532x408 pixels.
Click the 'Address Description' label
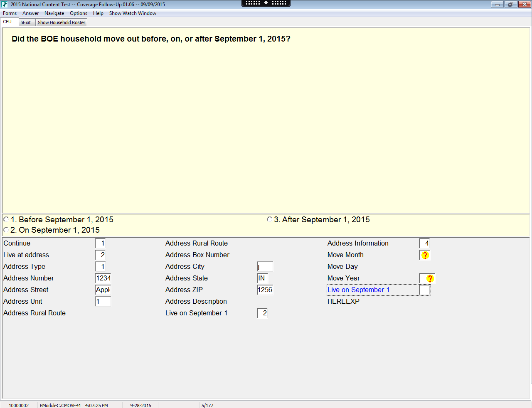coord(196,302)
